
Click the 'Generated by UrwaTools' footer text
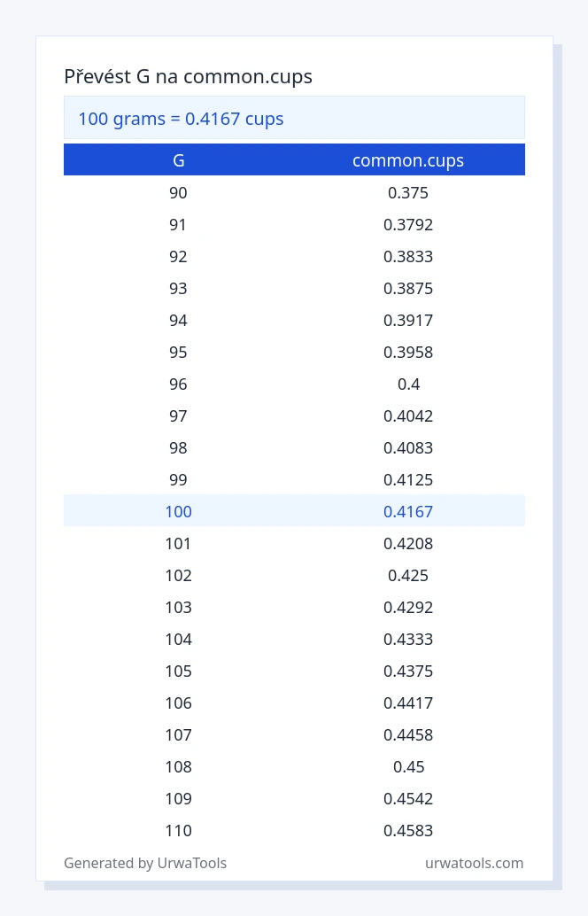[145, 863]
